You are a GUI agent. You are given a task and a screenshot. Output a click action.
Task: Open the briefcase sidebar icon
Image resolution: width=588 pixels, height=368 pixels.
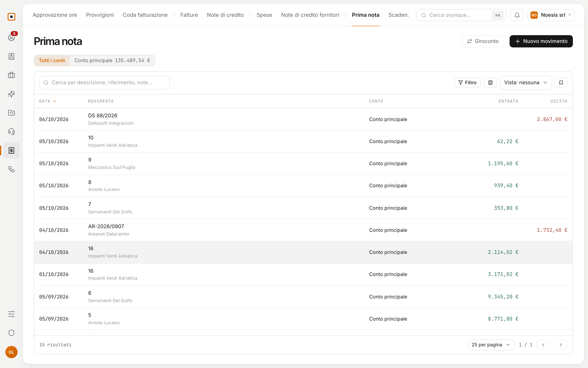click(x=11, y=75)
